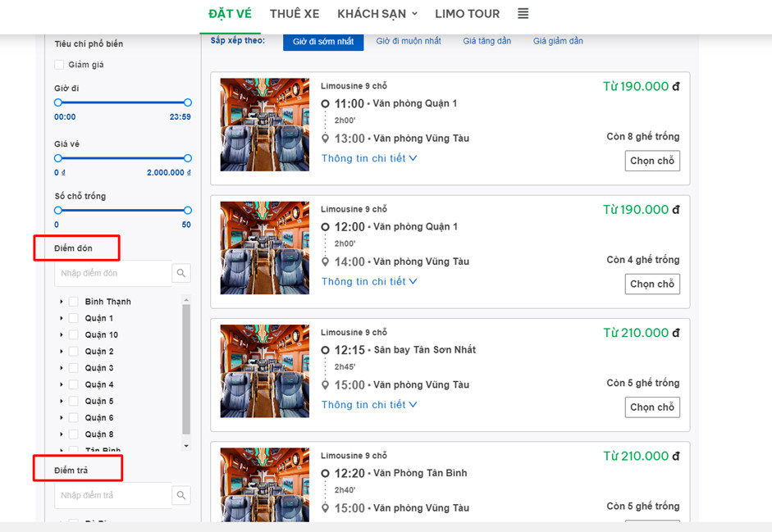Screen dimensions: 772x532
Task: Click search icon beside Nhập điểm trả field
Action: (x=181, y=495)
